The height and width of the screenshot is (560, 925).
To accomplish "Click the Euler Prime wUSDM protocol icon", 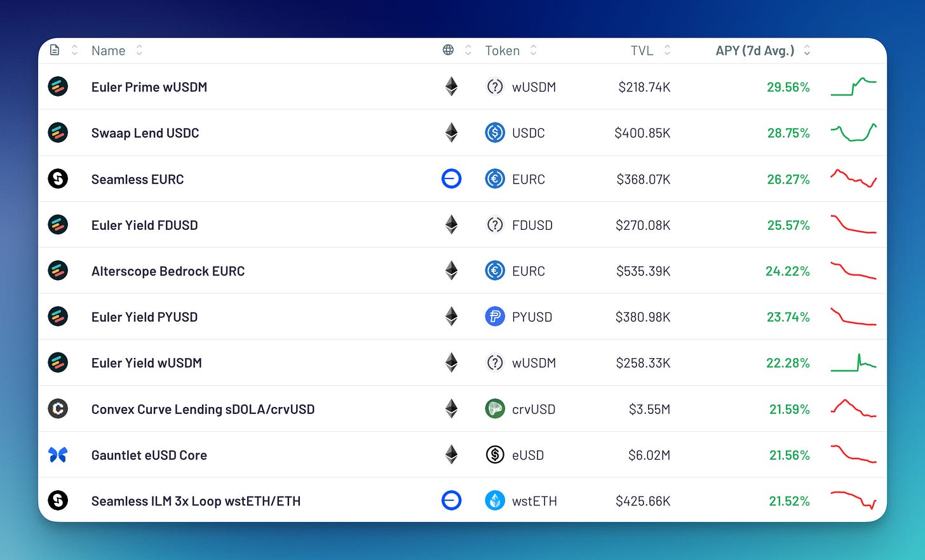I will (x=58, y=86).
